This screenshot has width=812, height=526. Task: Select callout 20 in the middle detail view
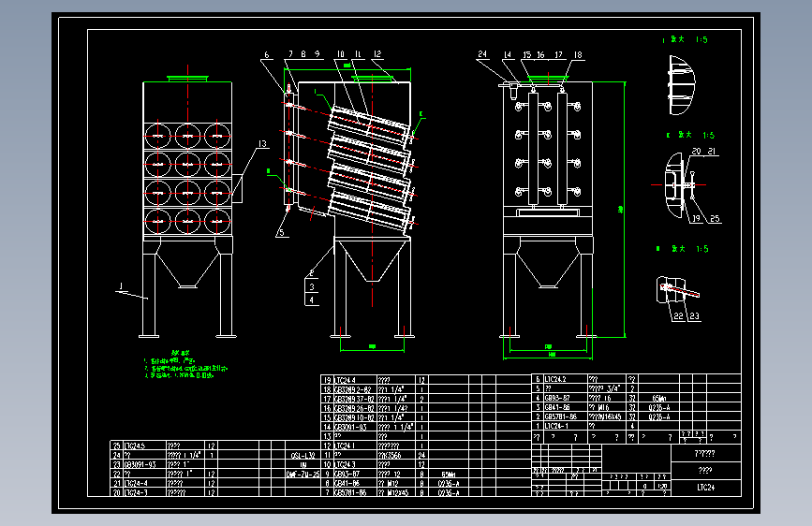tap(697, 152)
